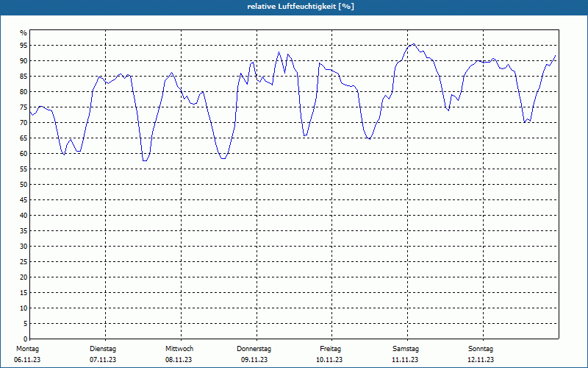This screenshot has height=368, width=588.
Task: Click the chart title 'relative Luftfeuchtigkeit [%]'
Action: click(301, 7)
